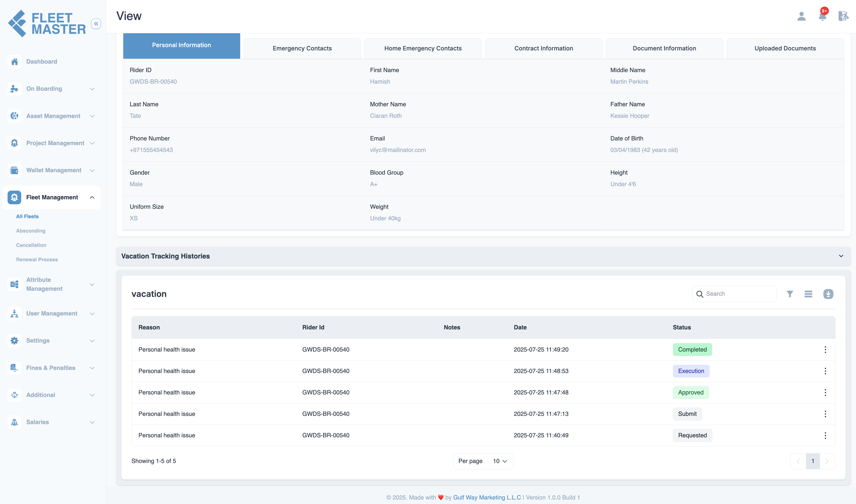Switch to the Uploaded Documents tab

coord(785,48)
